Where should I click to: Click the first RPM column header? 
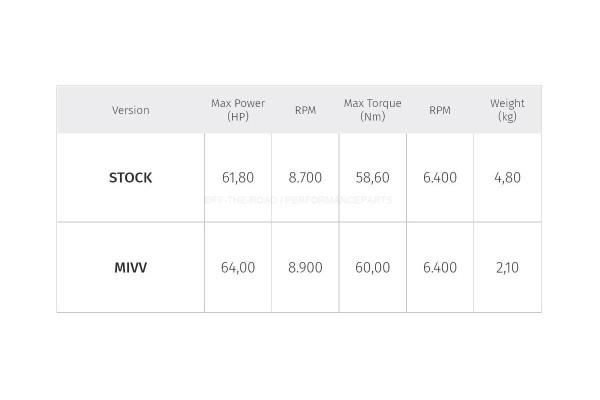tap(305, 110)
